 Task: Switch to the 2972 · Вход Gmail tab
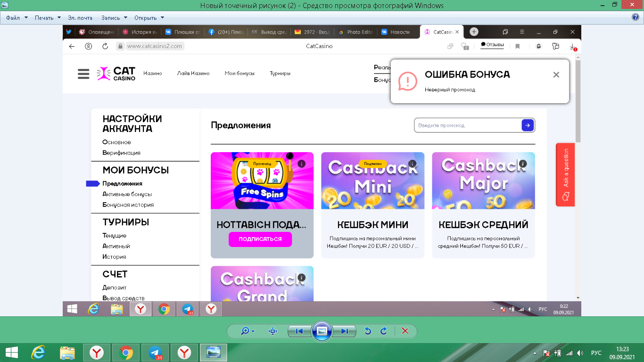pyautogui.click(x=312, y=32)
